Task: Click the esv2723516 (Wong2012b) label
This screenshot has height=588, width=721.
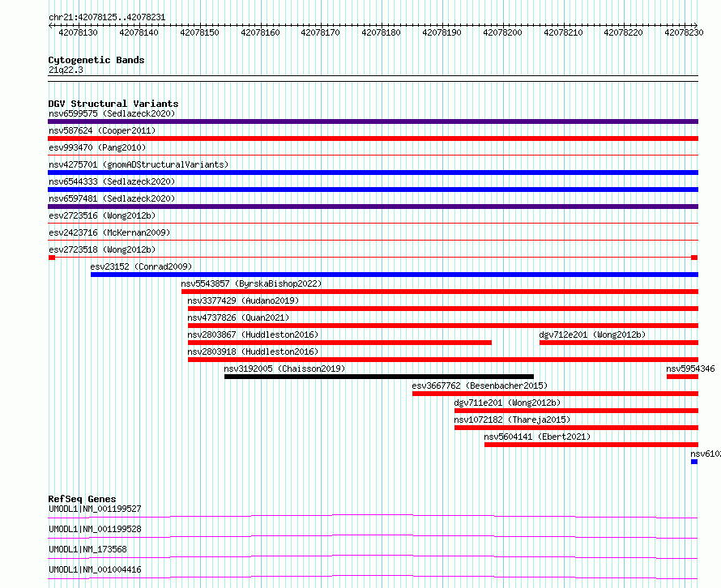Action: pos(102,215)
